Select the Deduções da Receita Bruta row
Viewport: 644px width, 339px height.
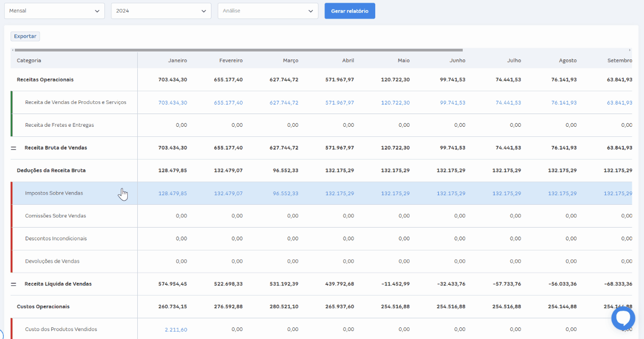click(x=51, y=171)
